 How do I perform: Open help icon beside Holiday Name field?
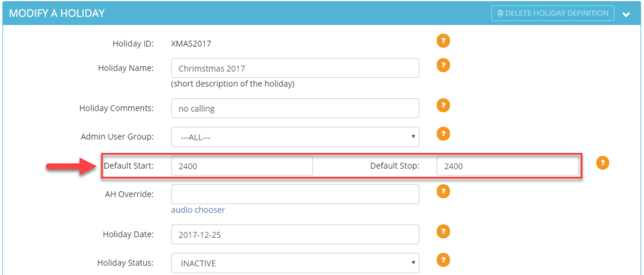click(443, 65)
